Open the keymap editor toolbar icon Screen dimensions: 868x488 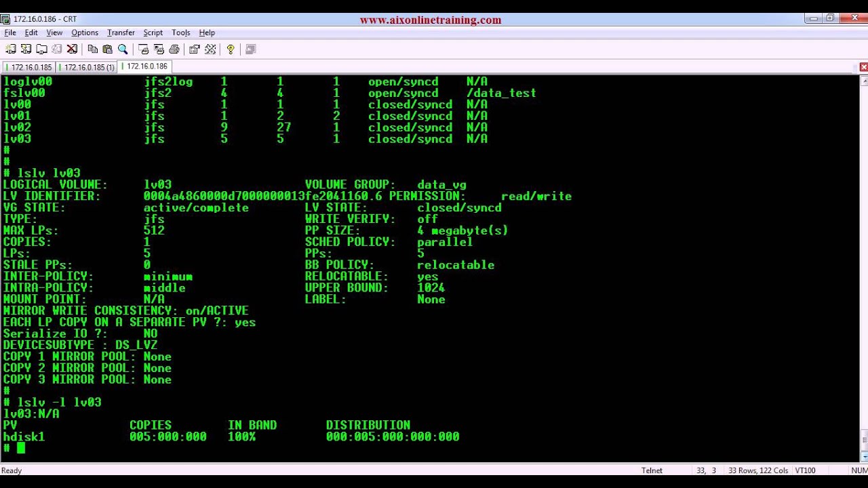tap(210, 49)
